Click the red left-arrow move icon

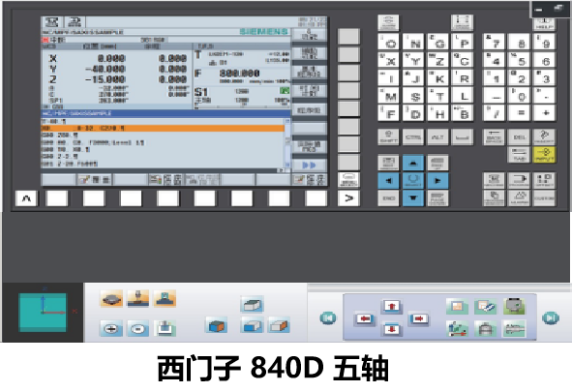[365, 319]
